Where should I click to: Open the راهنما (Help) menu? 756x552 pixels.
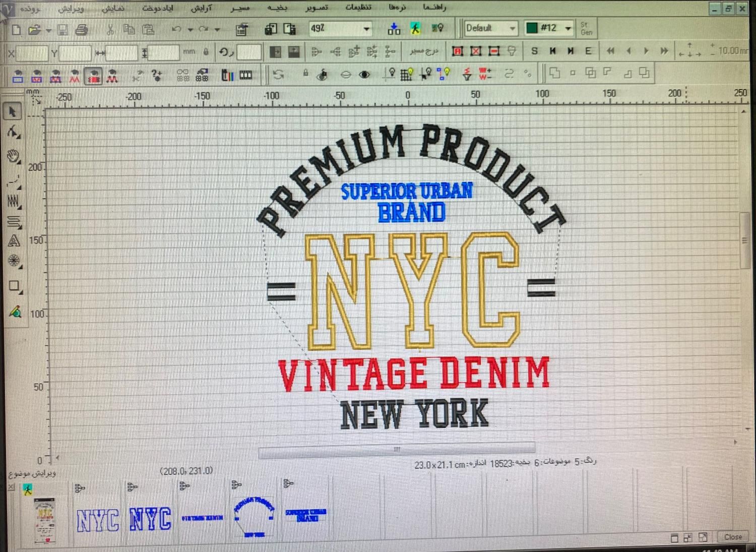pyautogui.click(x=434, y=8)
